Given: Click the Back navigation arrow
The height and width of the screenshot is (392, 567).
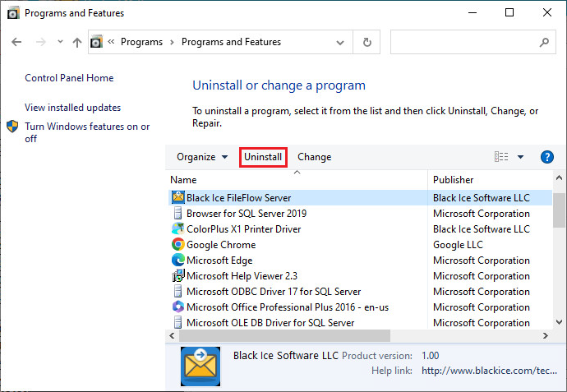Looking at the screenshot, I should click(16, 42).
